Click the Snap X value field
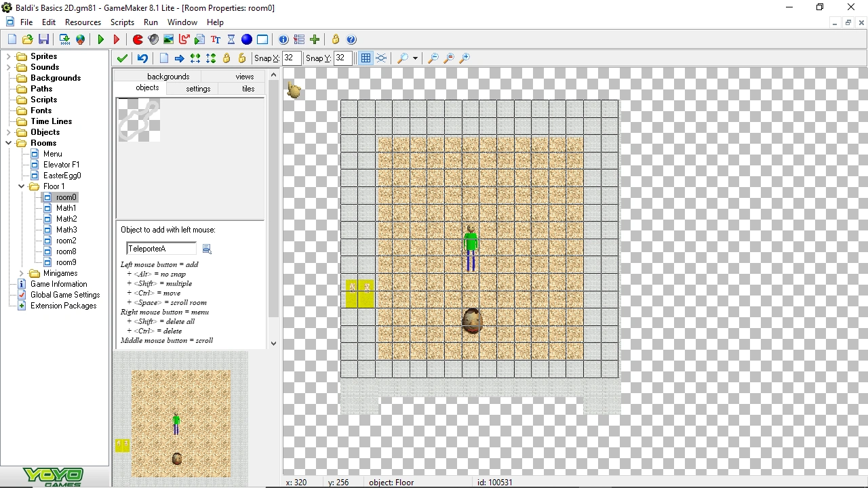The width and height of the screenshot is (868, 488). 290,58
